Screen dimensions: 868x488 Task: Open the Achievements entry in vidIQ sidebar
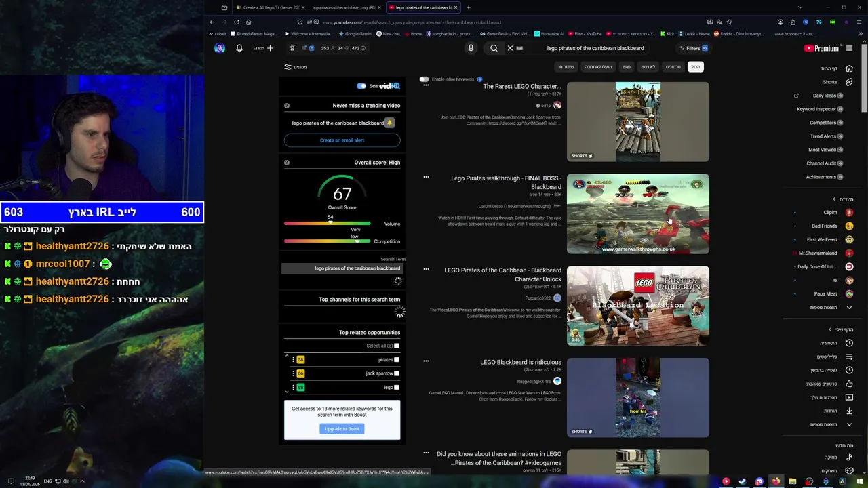pos(825,177)
